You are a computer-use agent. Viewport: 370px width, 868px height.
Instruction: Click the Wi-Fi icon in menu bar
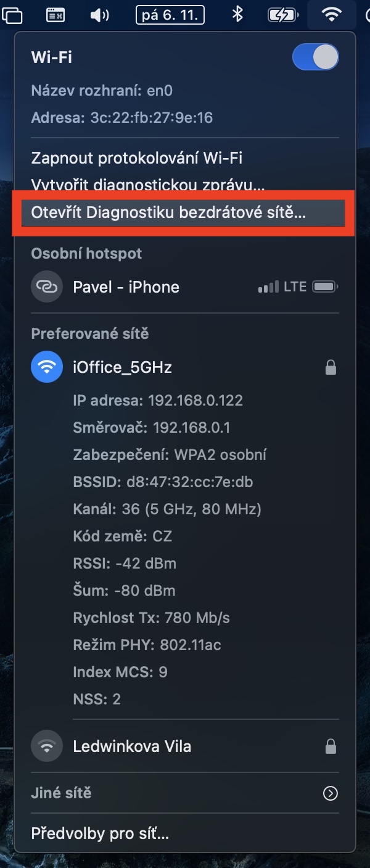coord(332,15)
